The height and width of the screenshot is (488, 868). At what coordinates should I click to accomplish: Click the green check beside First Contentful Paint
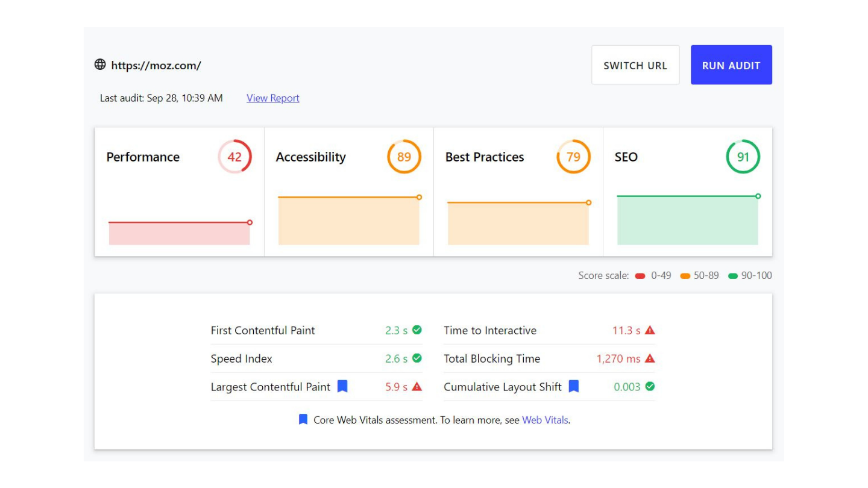point(417,330)
